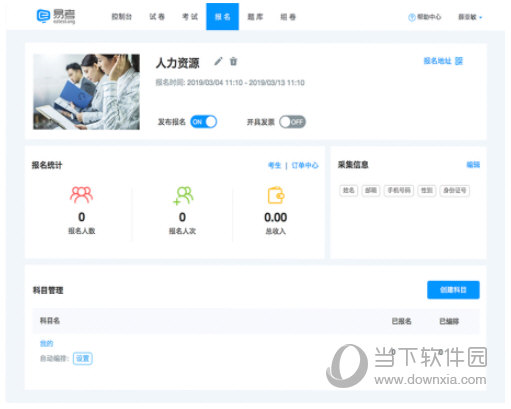Select the highlighted 报名 tab

coord(222,17)
